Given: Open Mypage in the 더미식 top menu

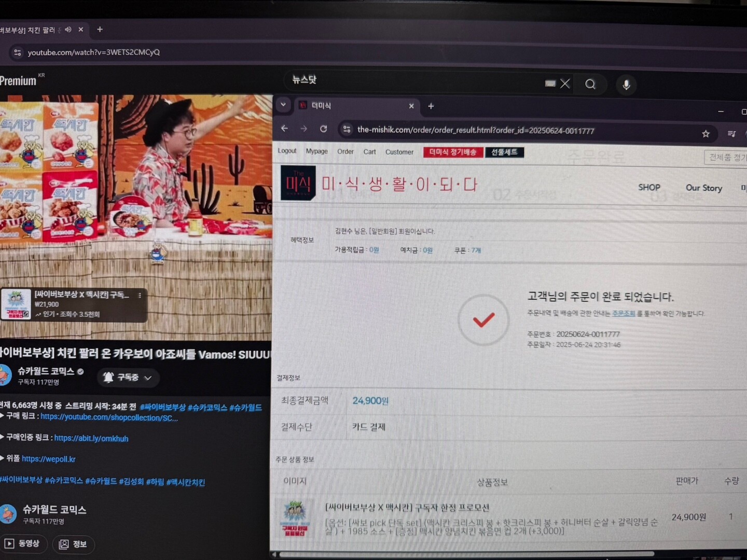Looking at the screenshot, I should (x=316, y=151).
